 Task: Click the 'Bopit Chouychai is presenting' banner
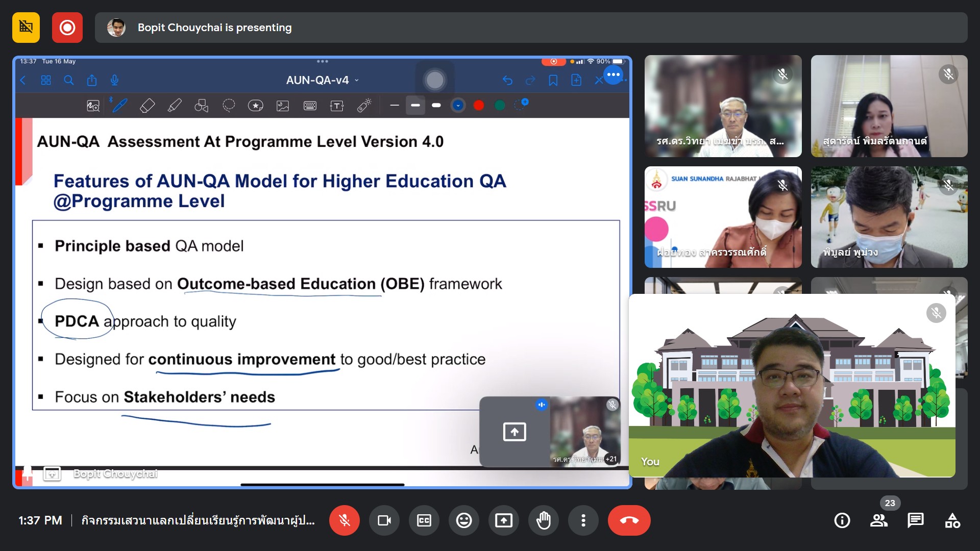pos(214,28)
